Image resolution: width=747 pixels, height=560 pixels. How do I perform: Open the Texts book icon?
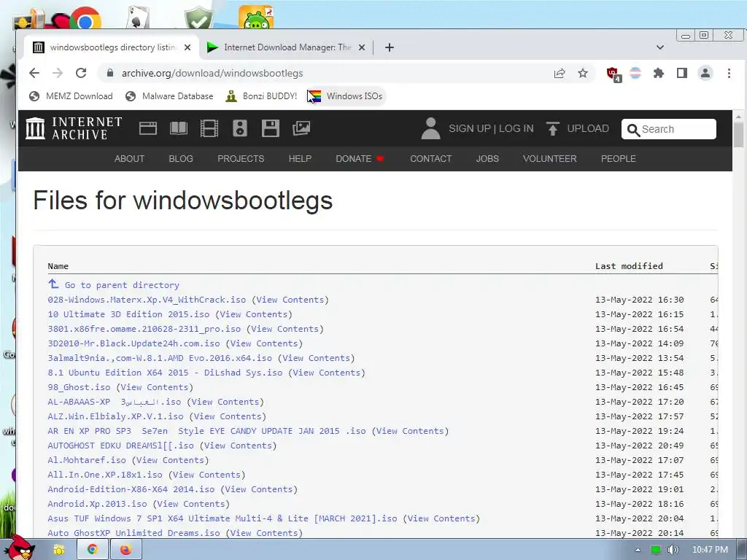179,128
